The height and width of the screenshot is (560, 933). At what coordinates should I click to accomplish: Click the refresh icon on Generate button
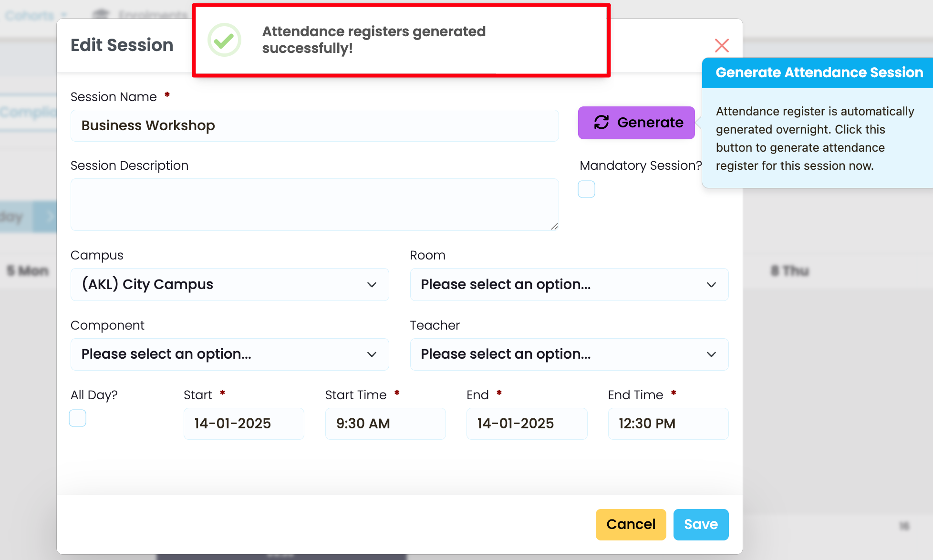tap(601, 123)
